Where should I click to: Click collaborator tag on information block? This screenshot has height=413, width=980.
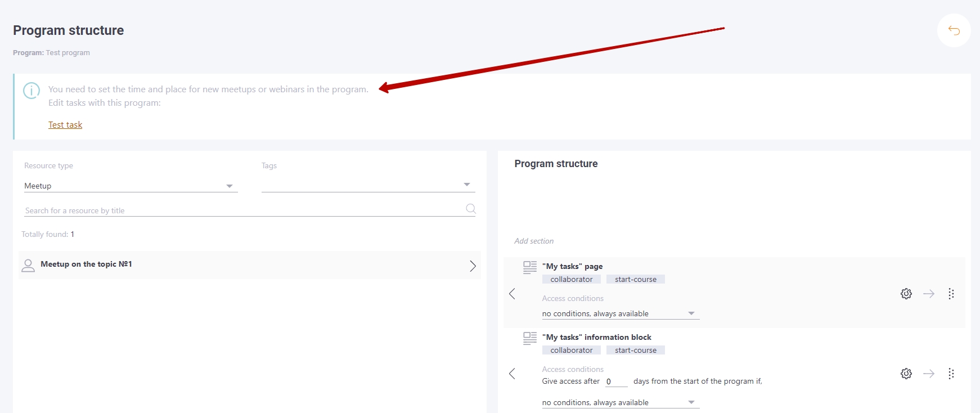pyautogui.click(x=572, y=350)
